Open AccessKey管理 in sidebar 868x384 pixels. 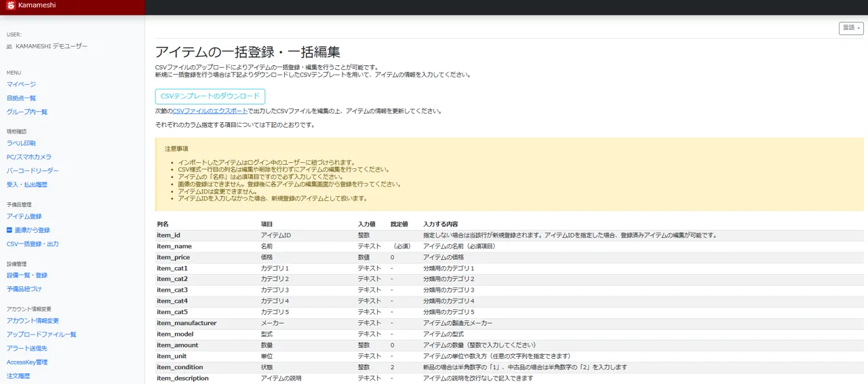(27, 362)
